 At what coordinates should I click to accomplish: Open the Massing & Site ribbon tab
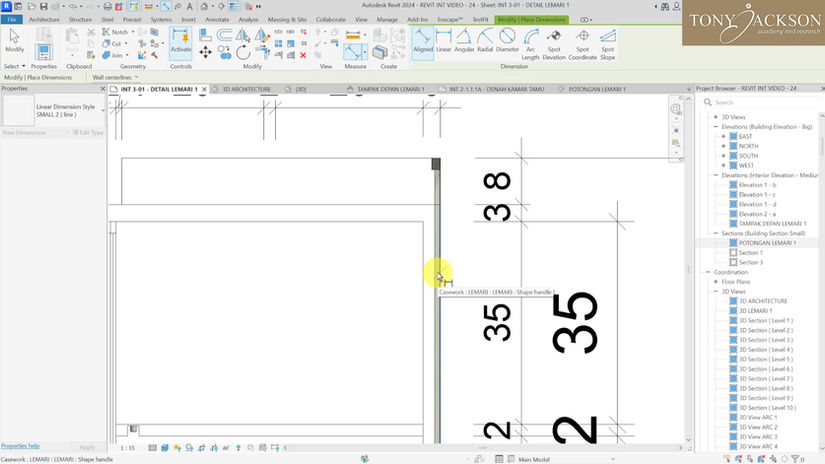click(x=287, y=19)
